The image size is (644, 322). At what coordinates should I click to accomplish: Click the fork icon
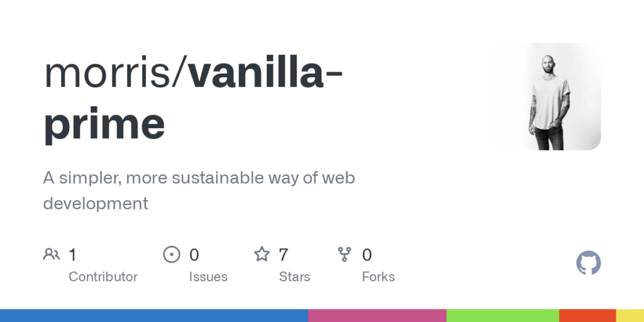(x=345, y=255)
